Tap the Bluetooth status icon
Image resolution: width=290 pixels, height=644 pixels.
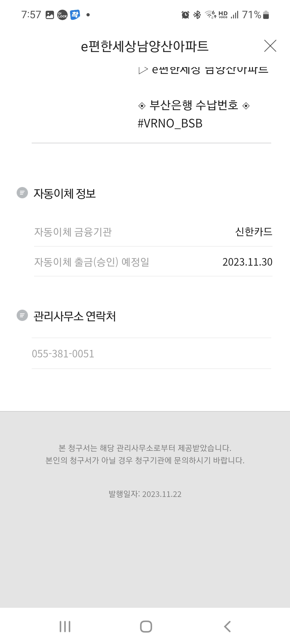coord(197,15)
